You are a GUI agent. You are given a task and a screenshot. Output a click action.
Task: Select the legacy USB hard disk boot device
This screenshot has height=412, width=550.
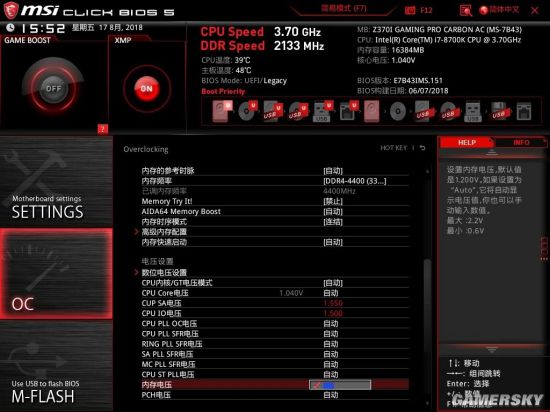(x=423, y=111)
